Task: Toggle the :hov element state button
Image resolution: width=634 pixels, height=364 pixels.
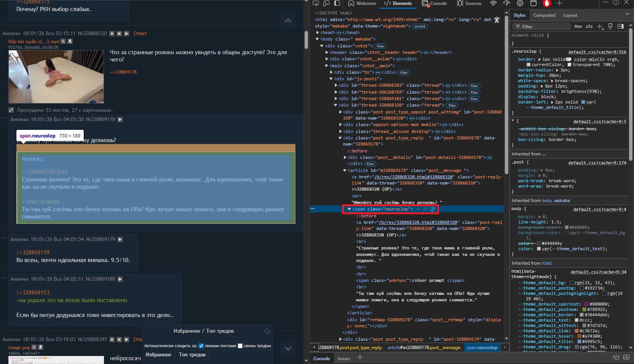Action: (578, 26)
